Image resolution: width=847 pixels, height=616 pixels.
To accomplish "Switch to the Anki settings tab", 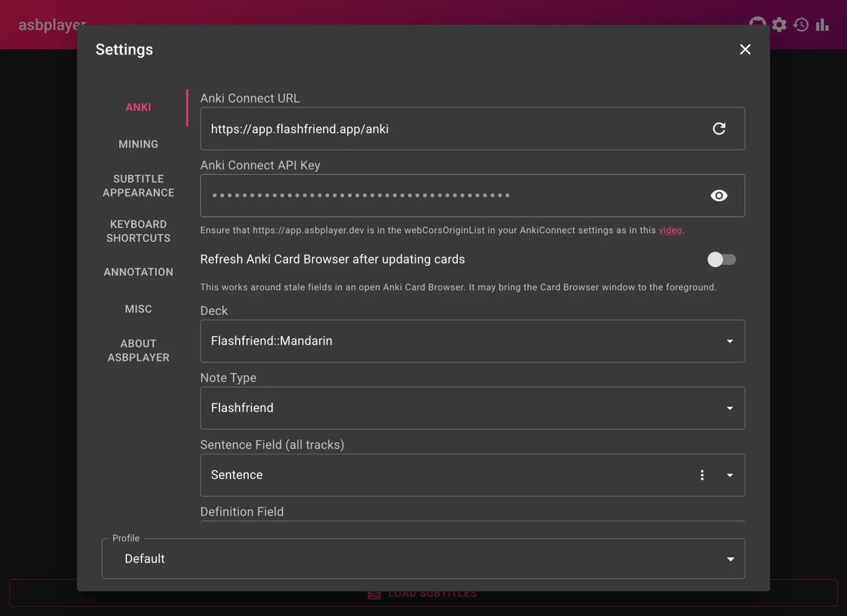I will [x=139, y=108].
